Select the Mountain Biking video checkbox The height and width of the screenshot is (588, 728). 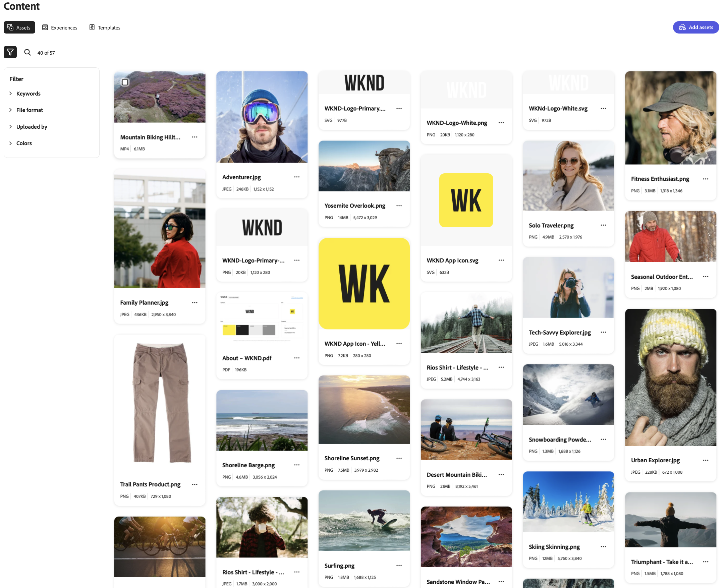tap(125, 82)
